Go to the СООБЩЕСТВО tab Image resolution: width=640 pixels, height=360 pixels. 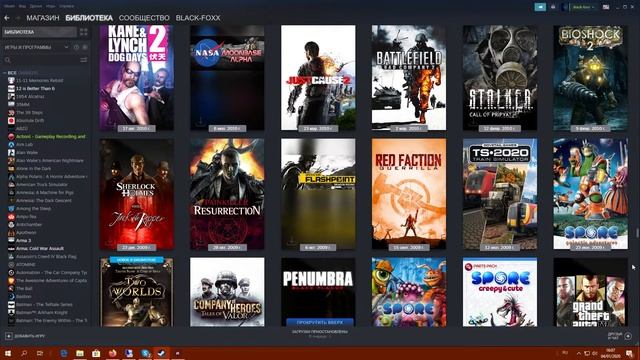pos(144,18)
